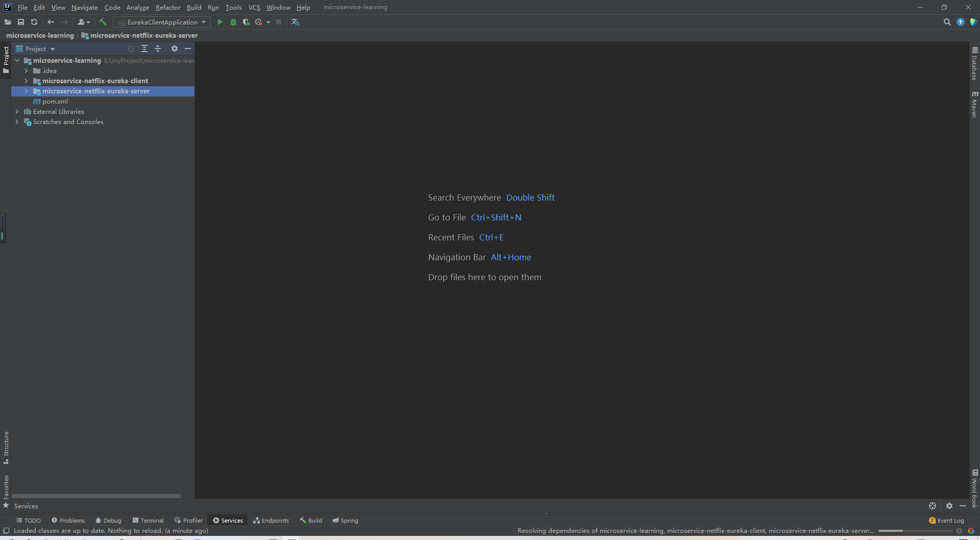This screenshot has width=980, height=540.
Task: Open the EurekaClientApplication run configuration dropdown
Action: tap(162, 22)
